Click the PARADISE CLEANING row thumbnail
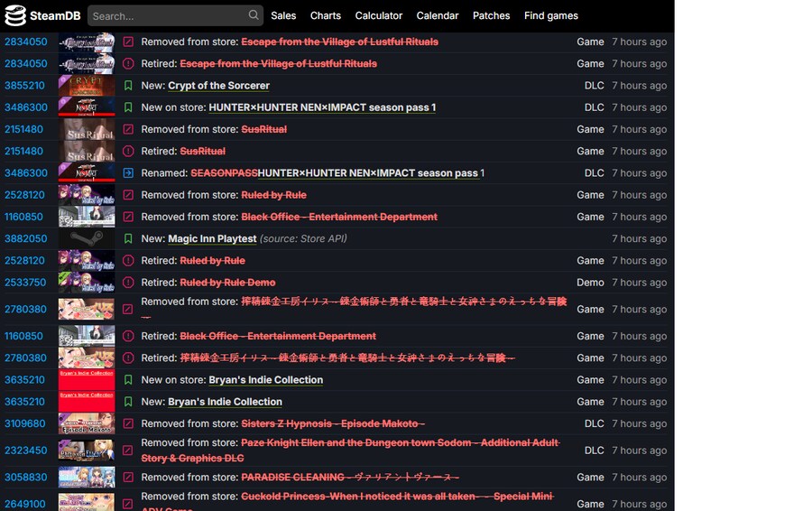Viewport: 812px width, 511px height. [x=87, y=478]
